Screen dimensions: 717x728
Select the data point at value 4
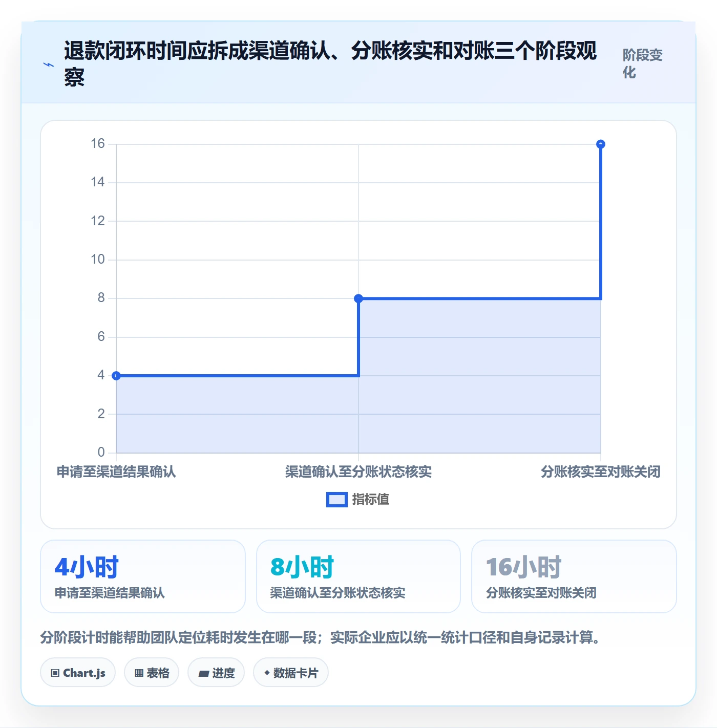coord(116,376)
